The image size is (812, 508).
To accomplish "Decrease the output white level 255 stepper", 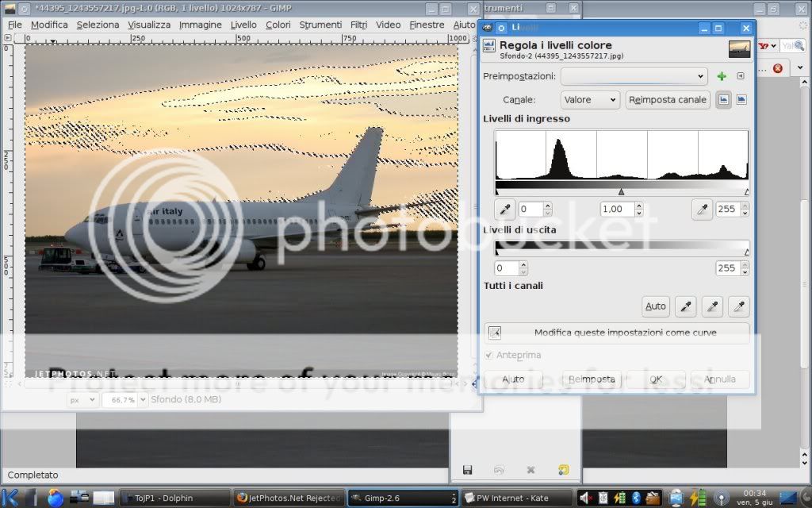I will (x=745, y=271).
